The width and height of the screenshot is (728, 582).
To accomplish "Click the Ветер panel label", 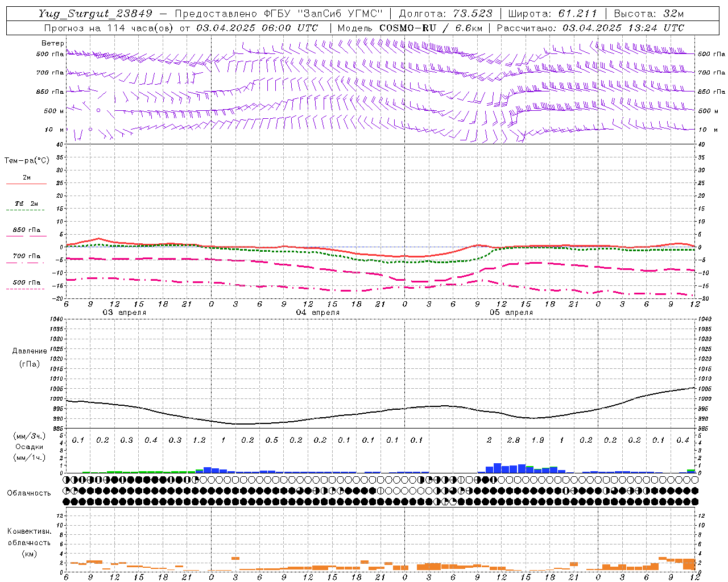I will pyautogui.click(x=52, y=43).
